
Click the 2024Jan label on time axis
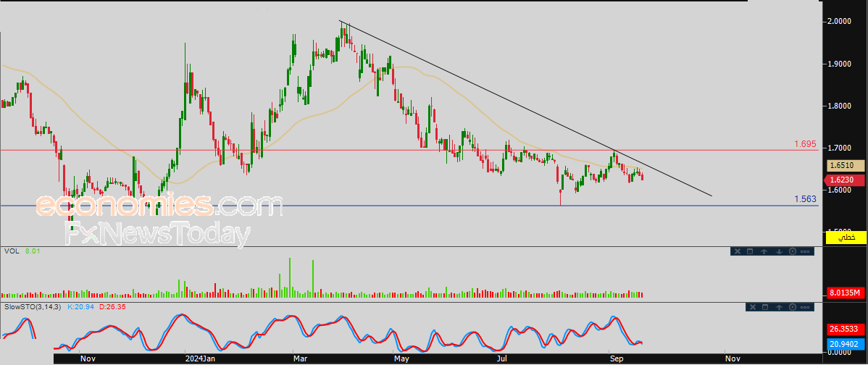click(200, 358)
